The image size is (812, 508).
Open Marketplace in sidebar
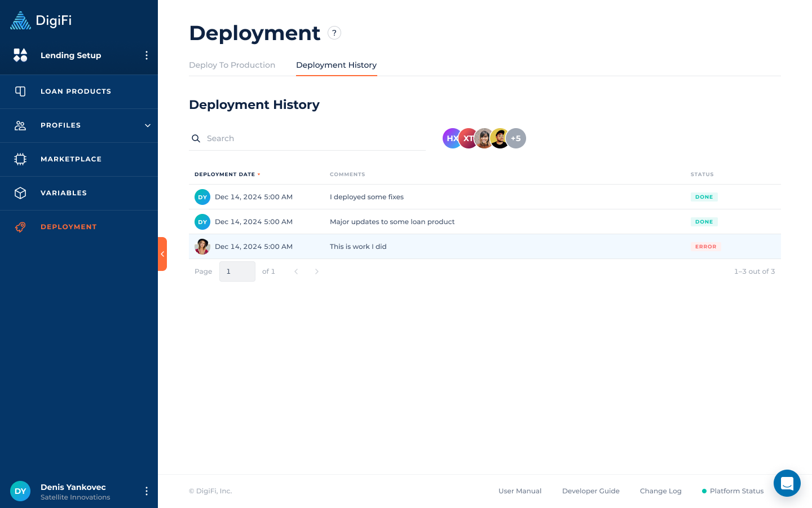pos(79,159)
